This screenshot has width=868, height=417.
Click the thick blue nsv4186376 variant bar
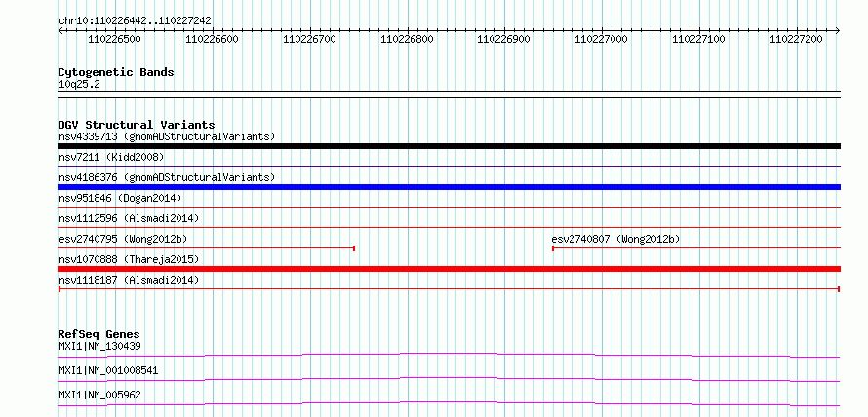click(449, 187)
